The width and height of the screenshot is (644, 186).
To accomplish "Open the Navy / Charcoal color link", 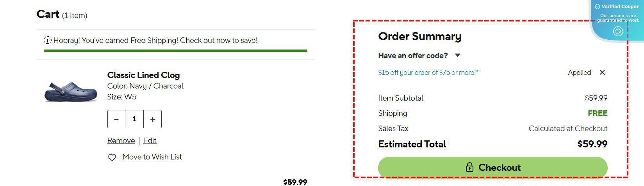I will (x=156, y=86).
